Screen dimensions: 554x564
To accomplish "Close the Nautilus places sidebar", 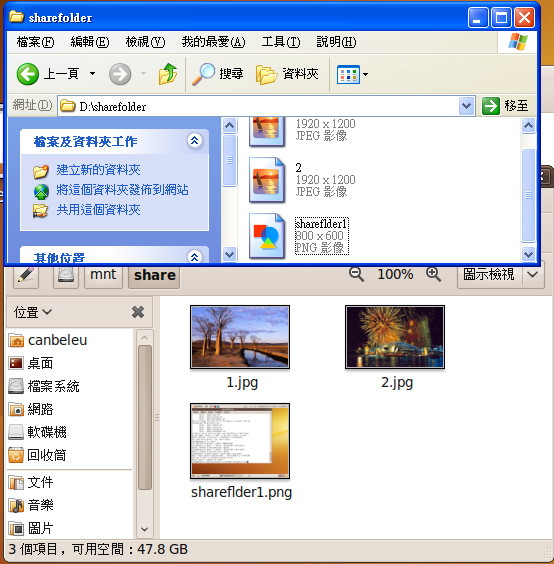I will click(x=138, y=312).
